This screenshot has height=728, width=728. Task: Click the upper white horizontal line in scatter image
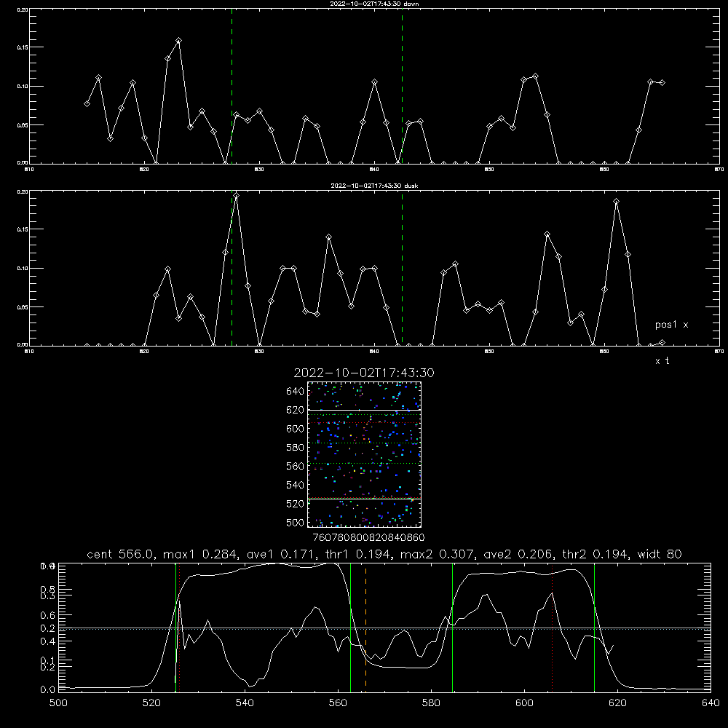pos(364,410)
